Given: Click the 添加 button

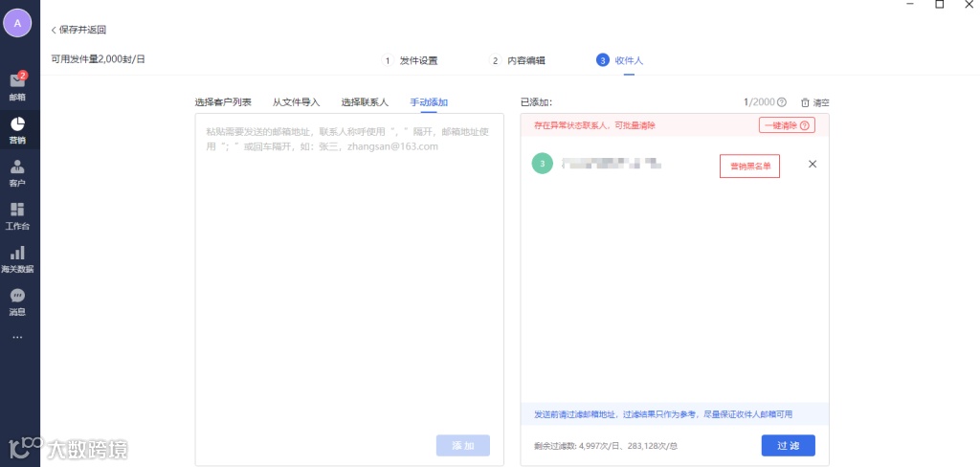Looking at the screenshot, I should (463, 445).
